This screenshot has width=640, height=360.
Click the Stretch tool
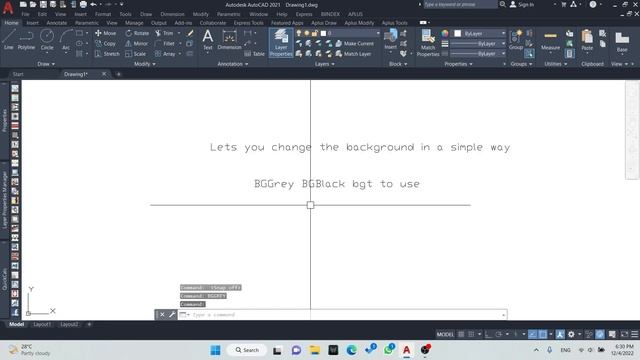coord(107,53)
